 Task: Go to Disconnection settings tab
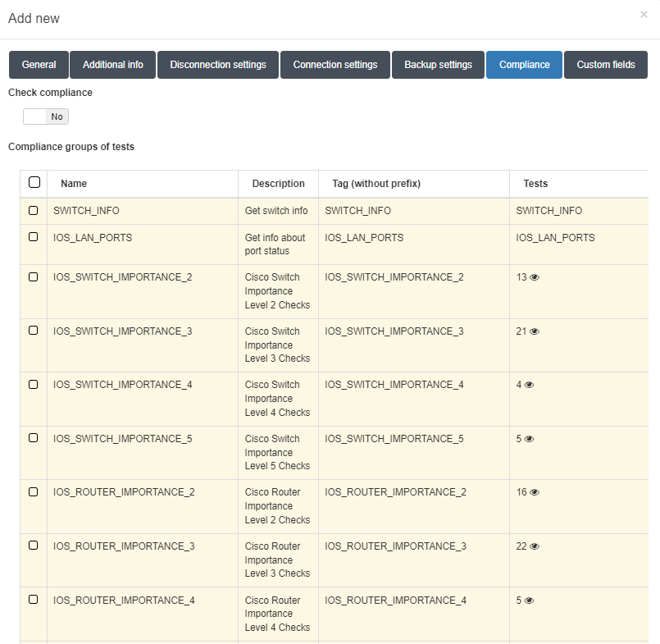(218, 65)
